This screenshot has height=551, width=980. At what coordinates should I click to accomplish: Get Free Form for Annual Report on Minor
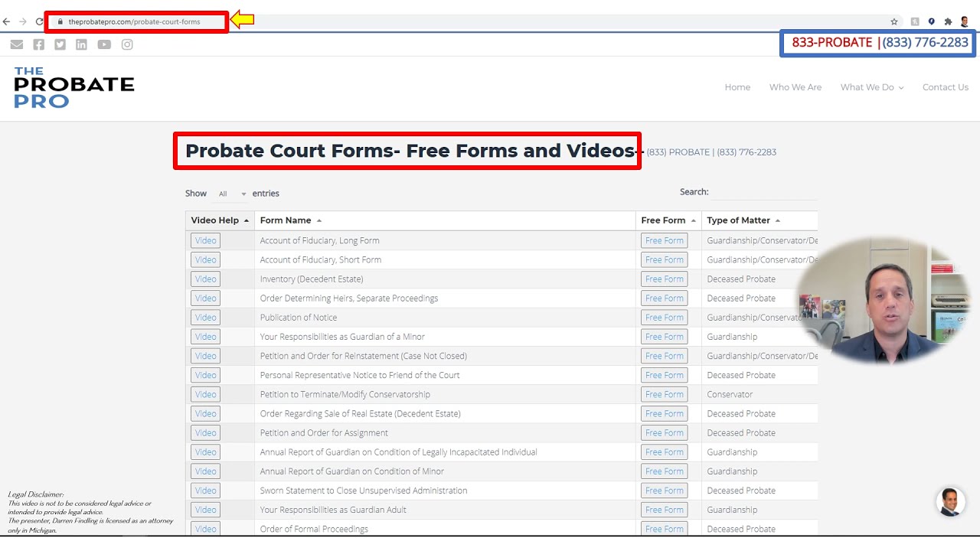coord(664,471)
